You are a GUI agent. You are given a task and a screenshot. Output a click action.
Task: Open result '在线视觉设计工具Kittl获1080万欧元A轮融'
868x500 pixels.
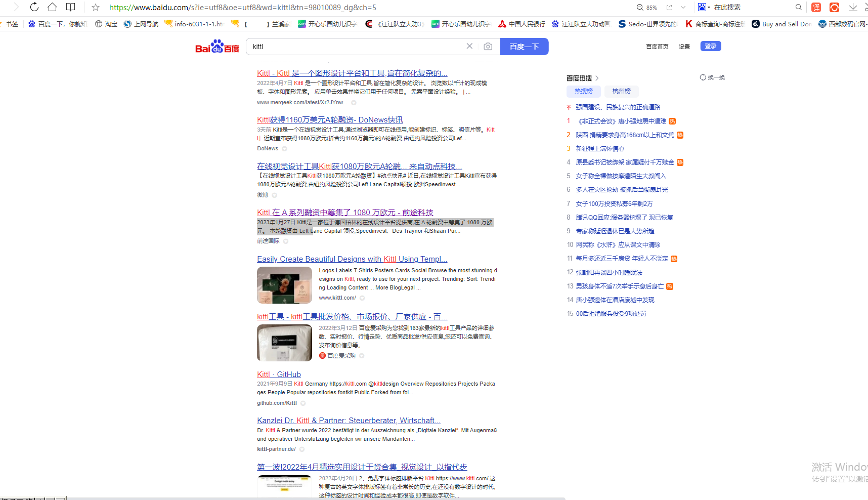(x=360, y=166)
